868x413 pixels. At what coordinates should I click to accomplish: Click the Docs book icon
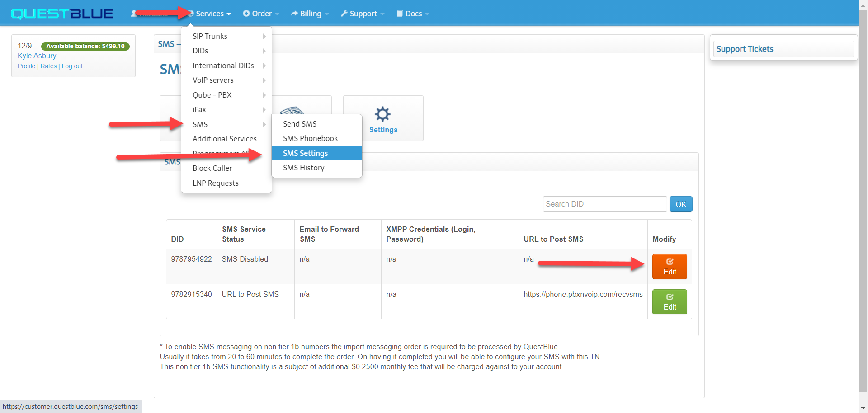(x=400, y=14)
